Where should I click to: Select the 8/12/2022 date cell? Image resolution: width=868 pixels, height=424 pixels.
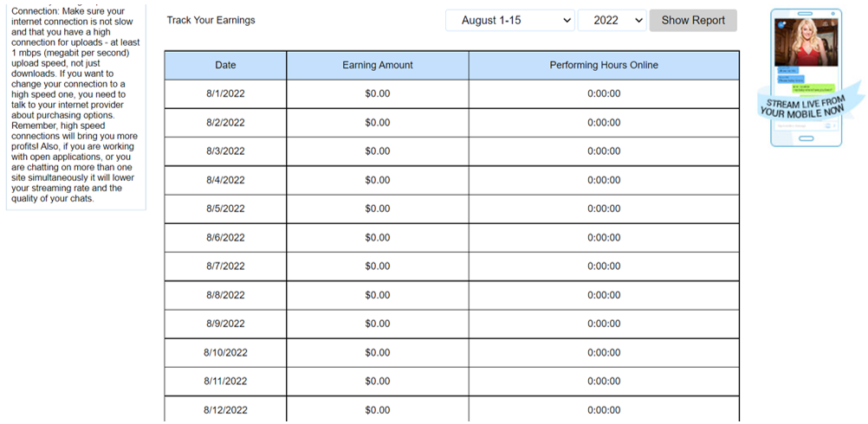click(x=225, y=409)
